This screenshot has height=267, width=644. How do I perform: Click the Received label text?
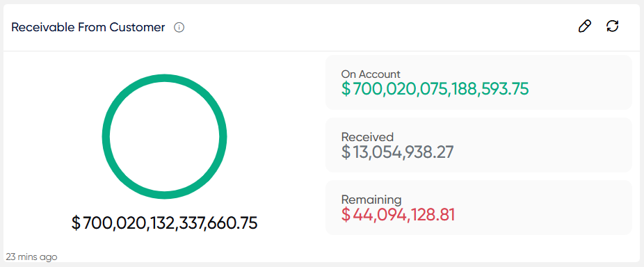coord(367,137)
